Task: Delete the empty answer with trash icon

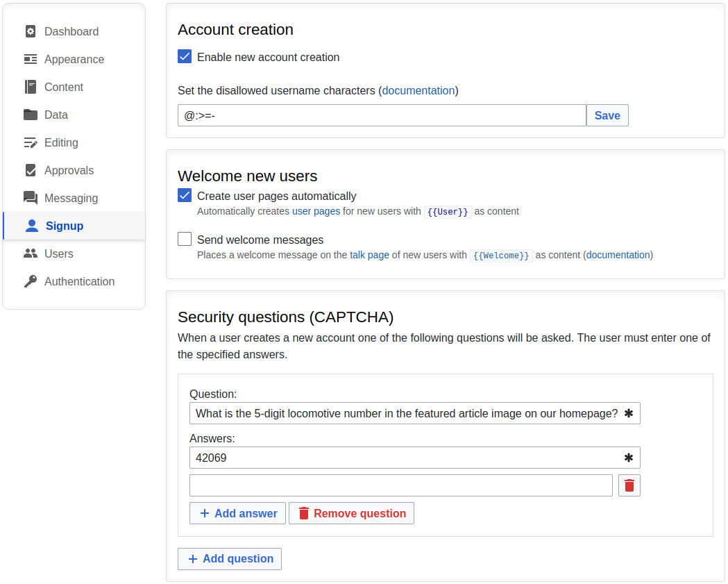Action: (x=629, y=485)
